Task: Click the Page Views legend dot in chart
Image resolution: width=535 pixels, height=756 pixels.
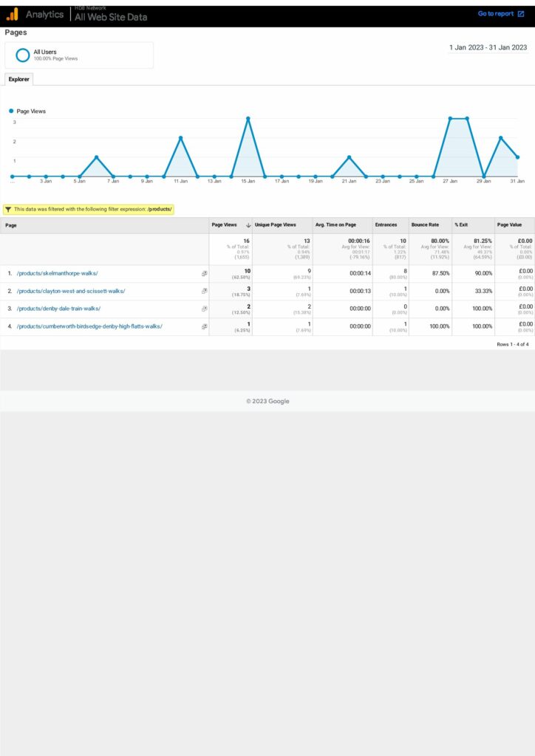Action: (x=11, y=111)
